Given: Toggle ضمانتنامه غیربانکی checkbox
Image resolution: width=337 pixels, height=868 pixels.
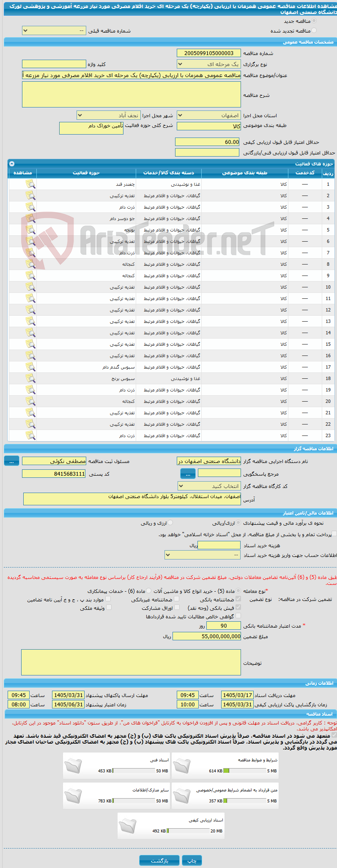Looking at the screenshot, I should pyautogui.click(x=177, y=599).
